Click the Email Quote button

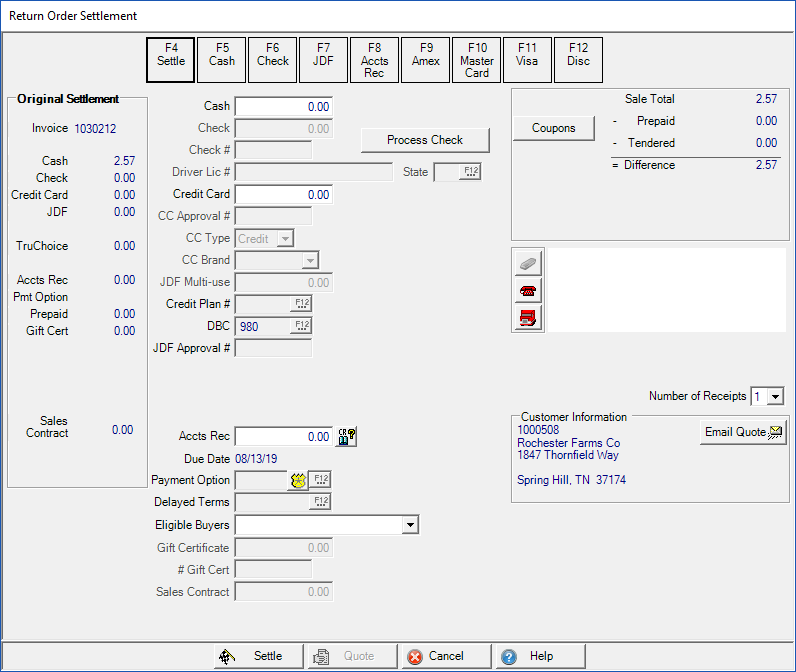pos(743,432)
